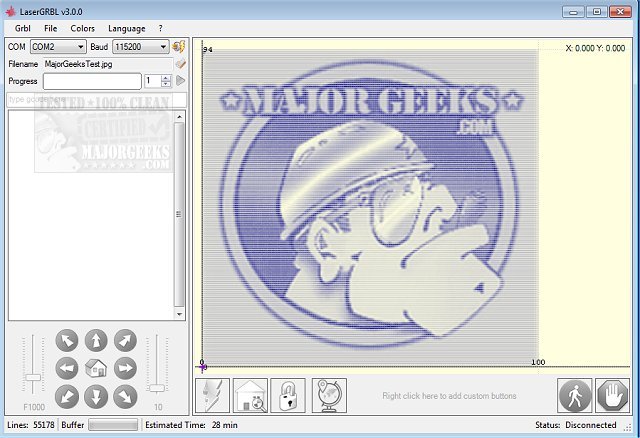The image size is (640, 438).
Task: Jog diagonally up-left arrow button
Action: (67, 340)
